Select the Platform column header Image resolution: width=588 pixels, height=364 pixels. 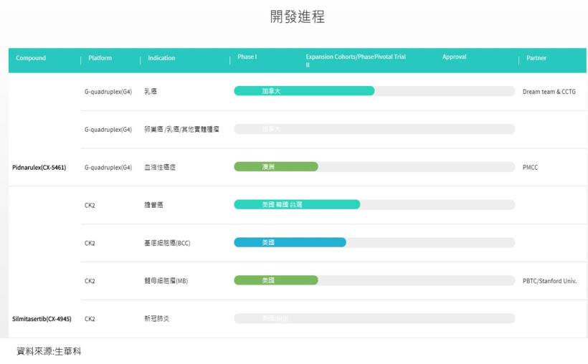pos(100,58)
